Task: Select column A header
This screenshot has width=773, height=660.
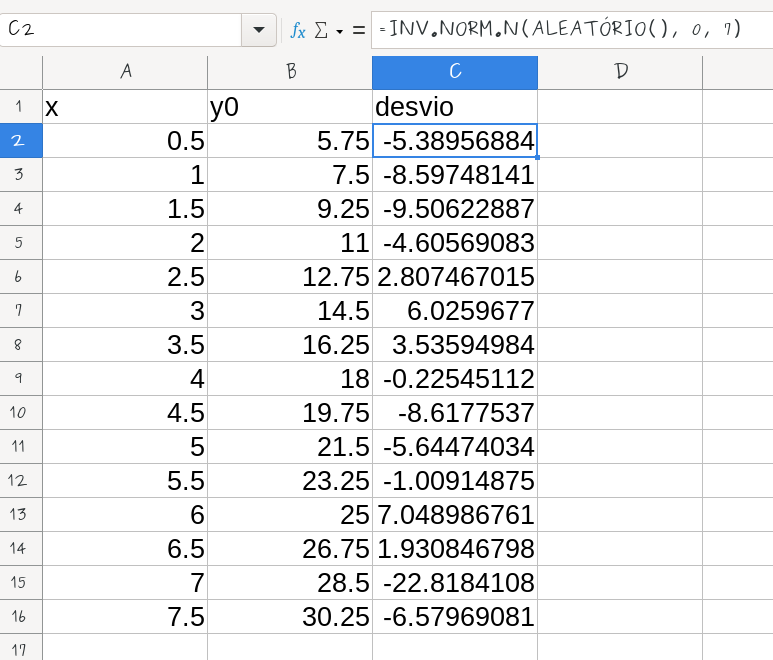Action: click(x=125, y=72)
